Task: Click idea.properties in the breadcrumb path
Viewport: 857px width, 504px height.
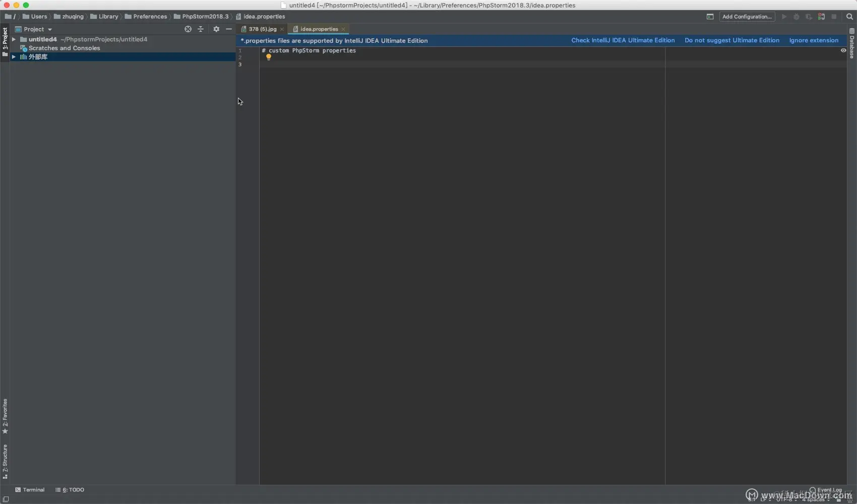Action: (260, 17)
